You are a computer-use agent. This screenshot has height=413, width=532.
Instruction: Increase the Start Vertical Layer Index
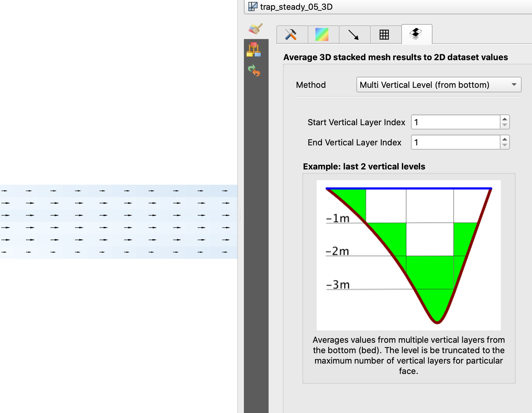pos(504,119)
